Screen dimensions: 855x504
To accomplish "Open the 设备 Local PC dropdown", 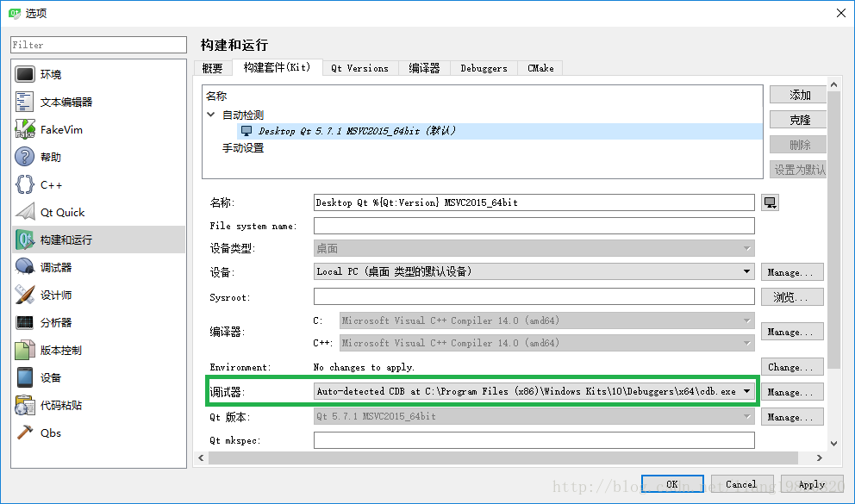I will [534, 271].
